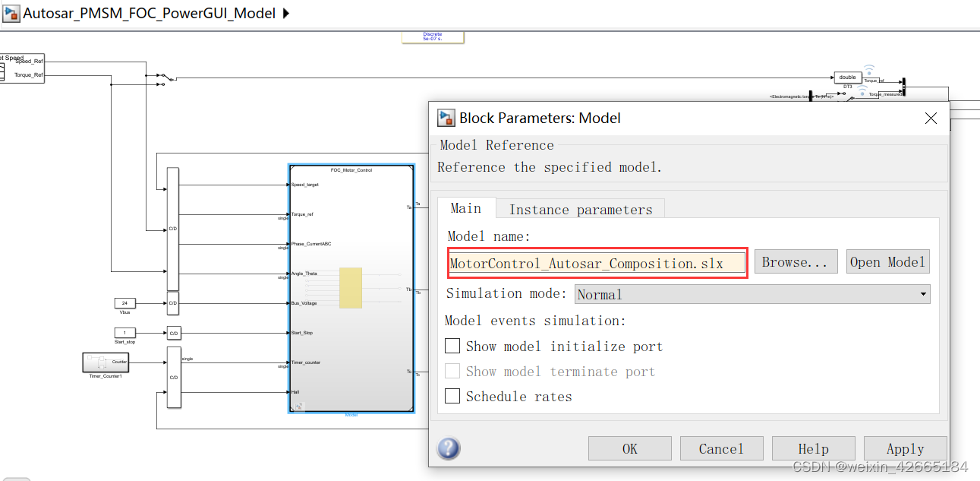The height and width of the screenshot is (481, 980).
Task: Select the C/D block after Start_stop
Action: [x=173, y=333]
